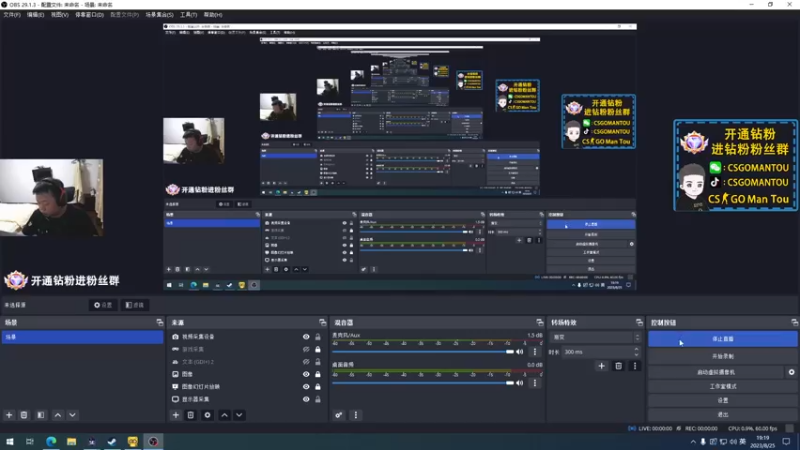Remove selected source using the trash icon
Image resolution: width=800 pixels, height=450 pixels.
coord(190,415)
